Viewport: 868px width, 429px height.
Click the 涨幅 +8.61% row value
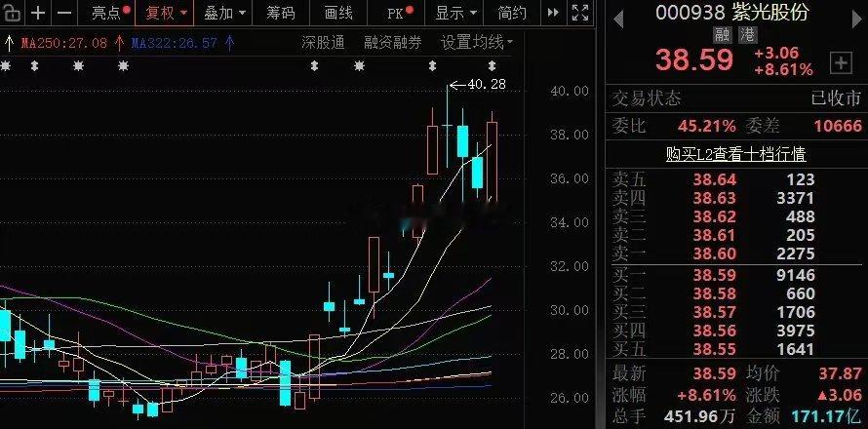coord(707,395)
